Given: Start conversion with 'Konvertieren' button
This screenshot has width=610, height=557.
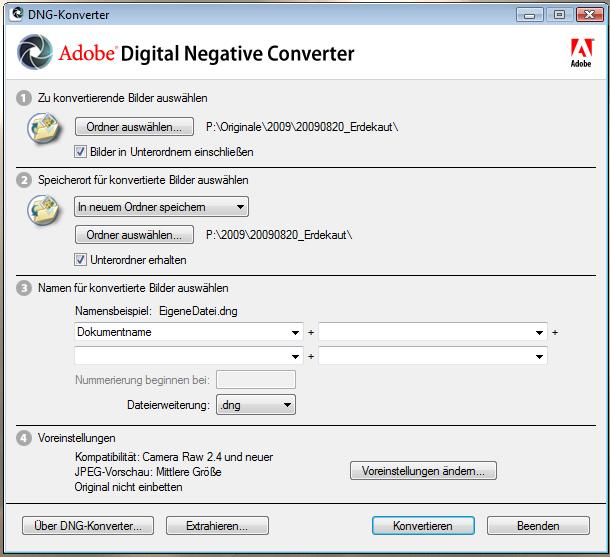Looking at the screenshot, I should click(423, 526).
